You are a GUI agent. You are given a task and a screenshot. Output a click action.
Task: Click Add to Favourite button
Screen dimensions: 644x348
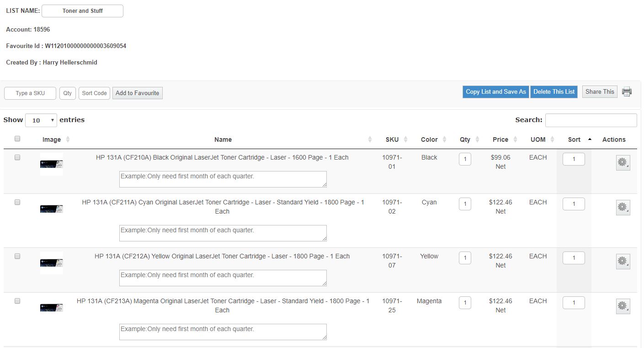[138, 93]
